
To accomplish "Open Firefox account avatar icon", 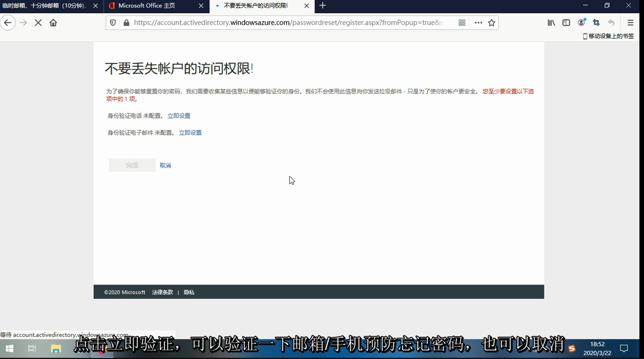I will 581,22.
